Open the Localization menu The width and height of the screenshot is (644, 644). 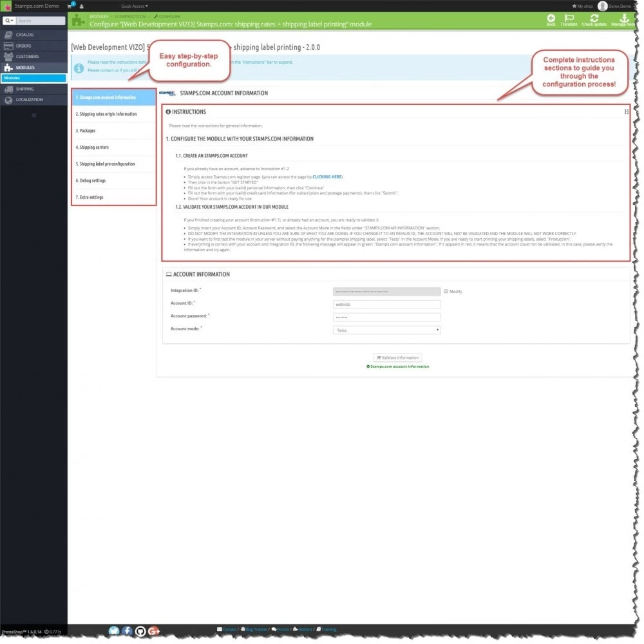pos(33,100)
